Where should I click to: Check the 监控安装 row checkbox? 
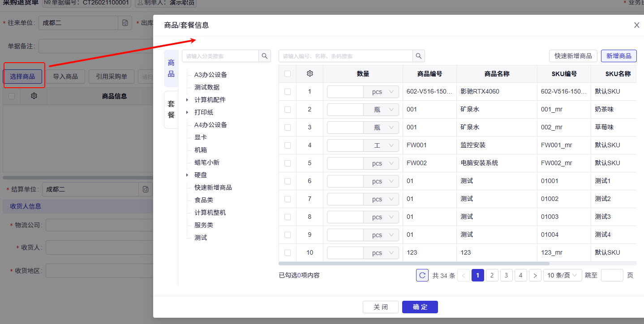pos(288,145)
